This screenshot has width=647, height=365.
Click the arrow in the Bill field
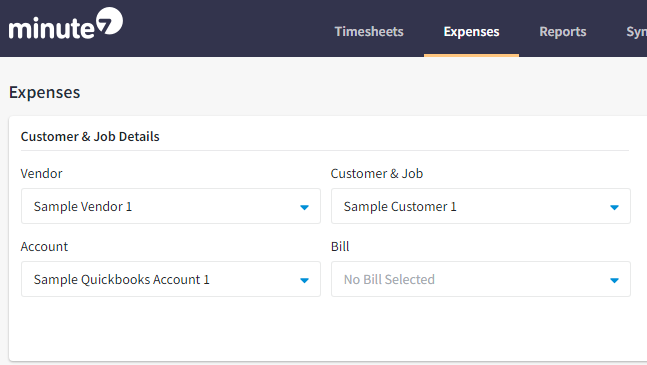point(614,280)
